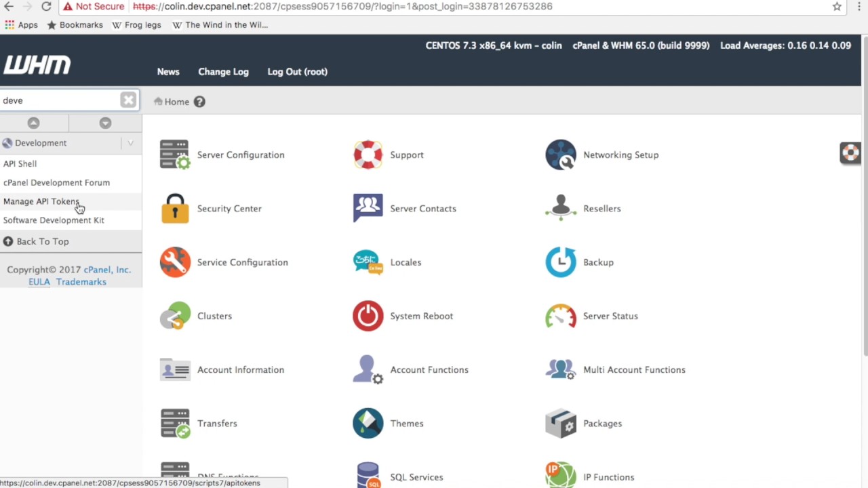868x488 pixels.
Task: Open the Trademarks link
Action: tap(81, 282)
